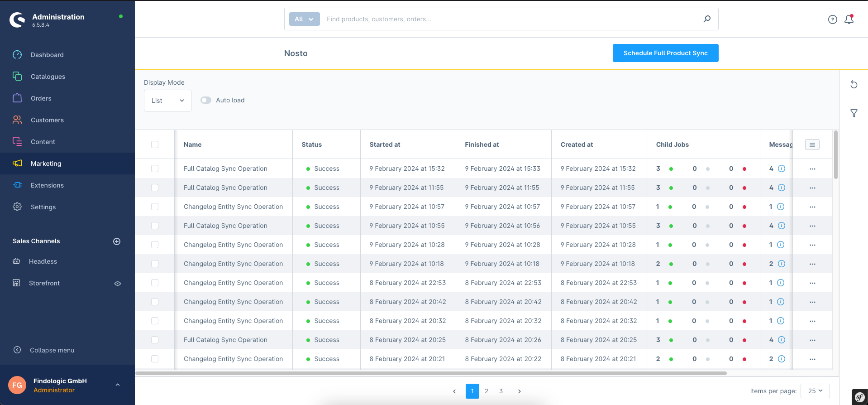Open the notifications bell
Screen dimensions: 868x405
pos(849,19)
